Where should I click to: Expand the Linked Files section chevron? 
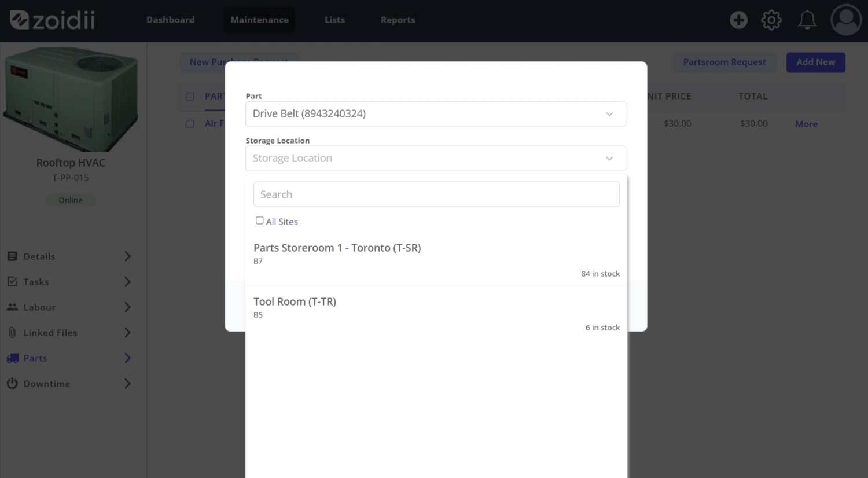pyautogui.click(x=128, y=333)
